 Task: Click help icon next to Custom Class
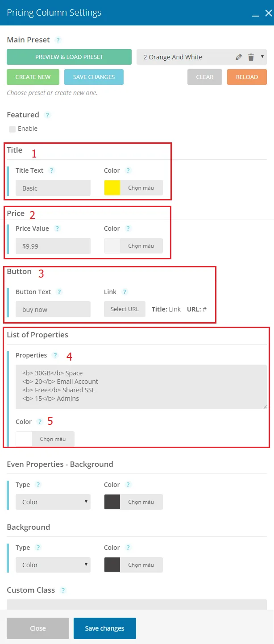63,590
